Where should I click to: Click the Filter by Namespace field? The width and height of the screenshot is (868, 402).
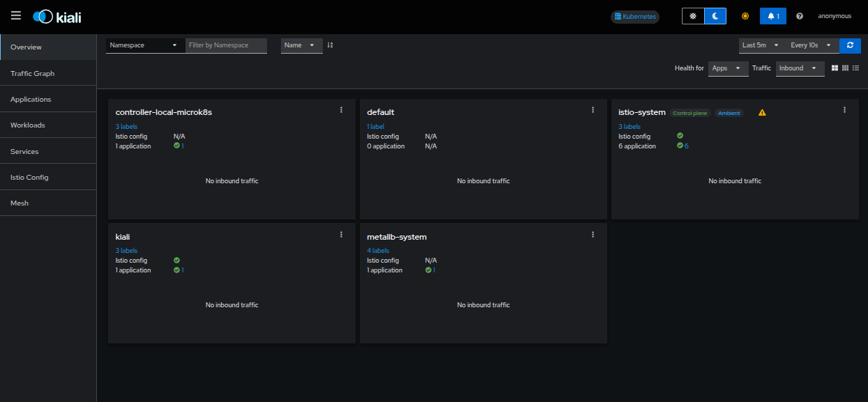point(226,45)
